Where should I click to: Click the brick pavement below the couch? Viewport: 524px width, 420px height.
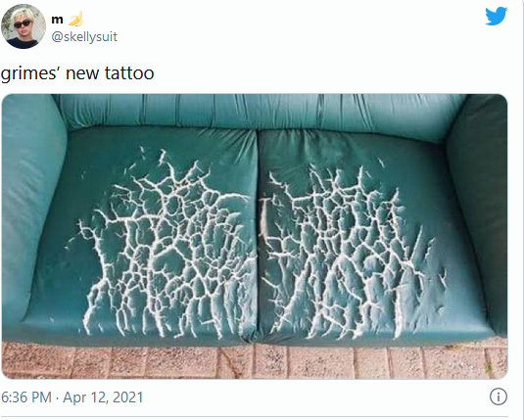[255, 361]
